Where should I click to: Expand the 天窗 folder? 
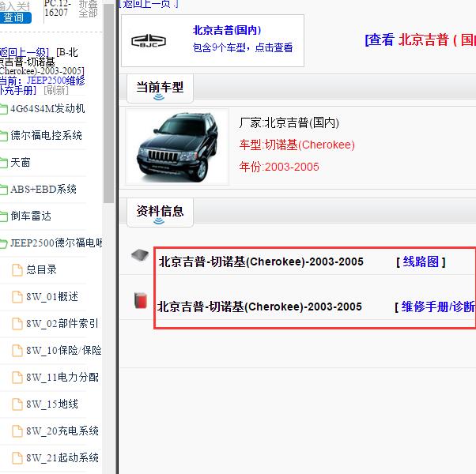coord(21,162)
